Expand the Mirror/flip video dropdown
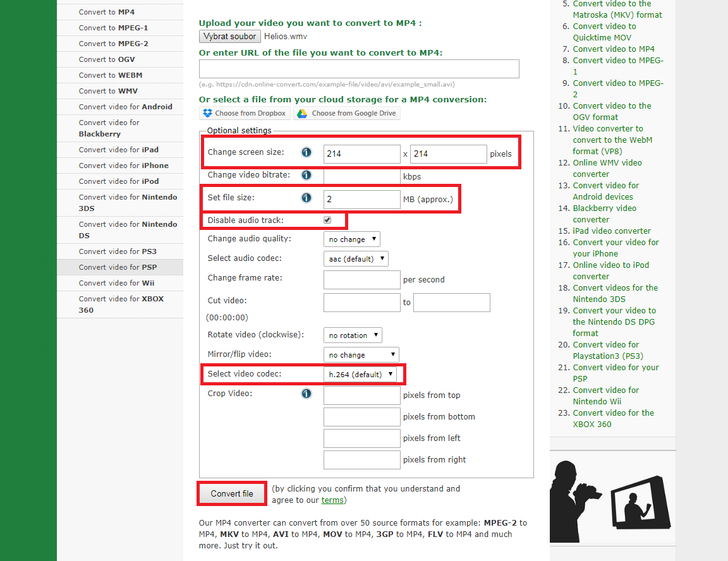Viewport: 728px width, 561px height. [x=361, y=355]
